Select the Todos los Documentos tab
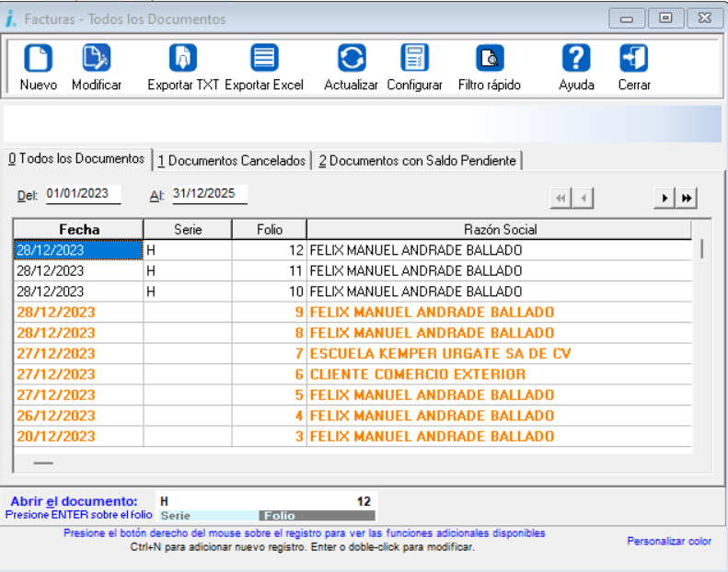Image resolution: width=728 pixels, height=572 pixels. pyautogui.click(x=76, y=159)
